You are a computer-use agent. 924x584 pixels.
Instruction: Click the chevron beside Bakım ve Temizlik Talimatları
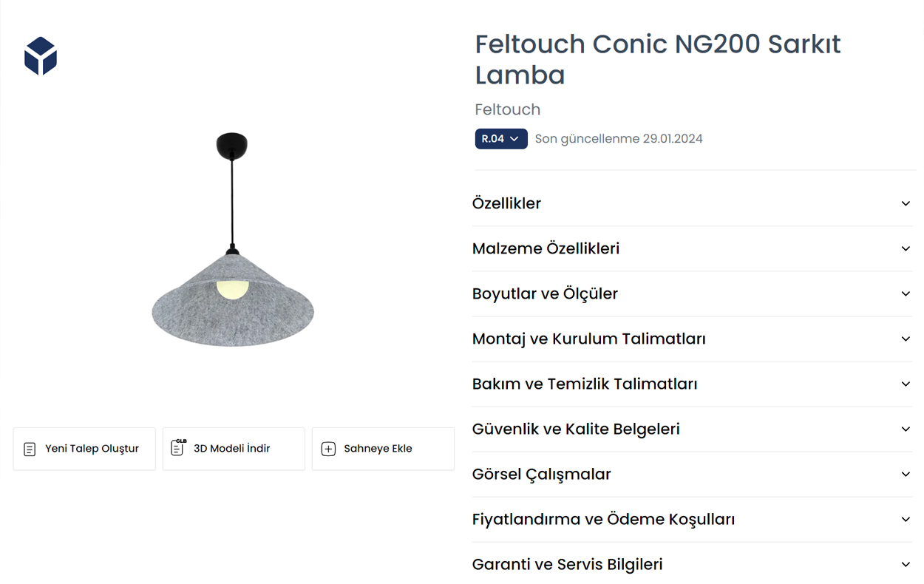click(906, 384)
